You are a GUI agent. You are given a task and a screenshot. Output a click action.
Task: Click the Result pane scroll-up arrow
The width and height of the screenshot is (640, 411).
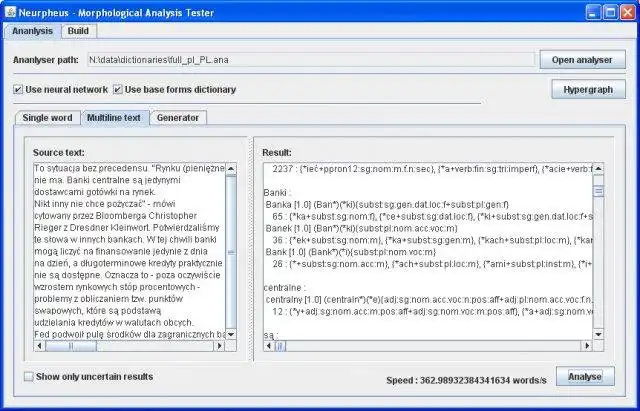pyautogui.click(x=598, y=169)
